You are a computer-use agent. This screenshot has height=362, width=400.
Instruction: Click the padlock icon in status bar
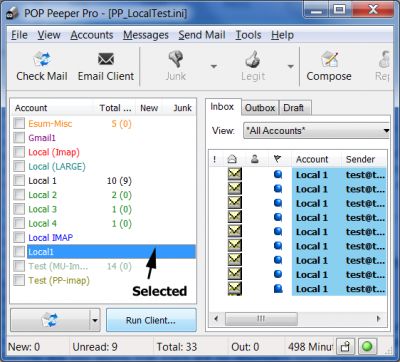click(x=345, y=347)
